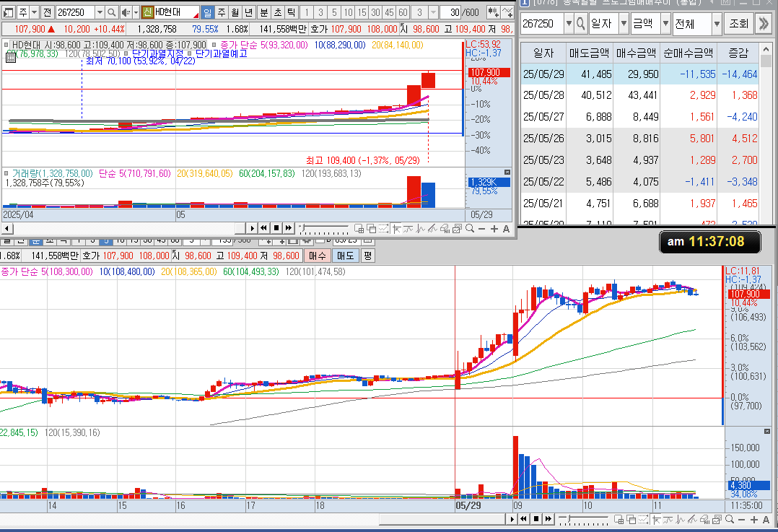The image size is (778, 532).
Task: Click the 전 button beside stock code
Action: click(x=47, y=12)
